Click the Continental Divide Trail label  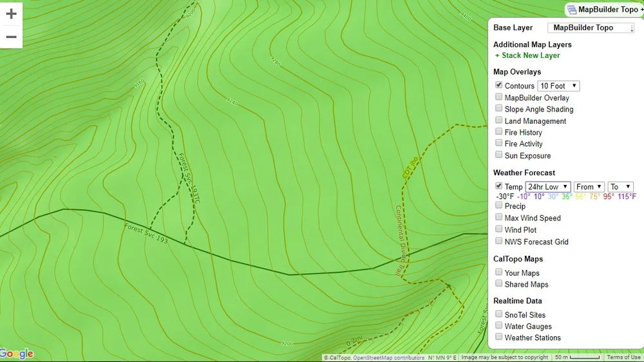coord(401,240)
